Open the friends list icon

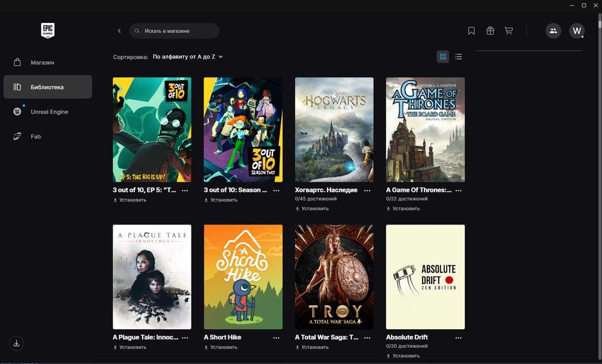553,31
